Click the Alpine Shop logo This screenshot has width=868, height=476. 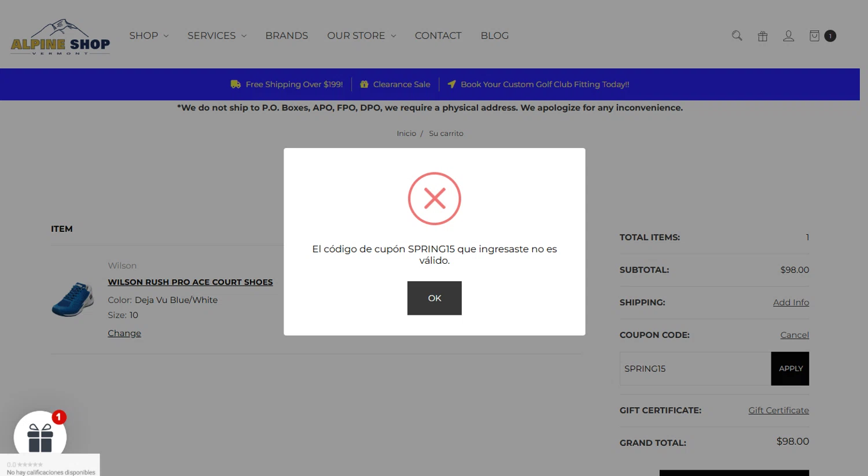(x=60, y=37)
